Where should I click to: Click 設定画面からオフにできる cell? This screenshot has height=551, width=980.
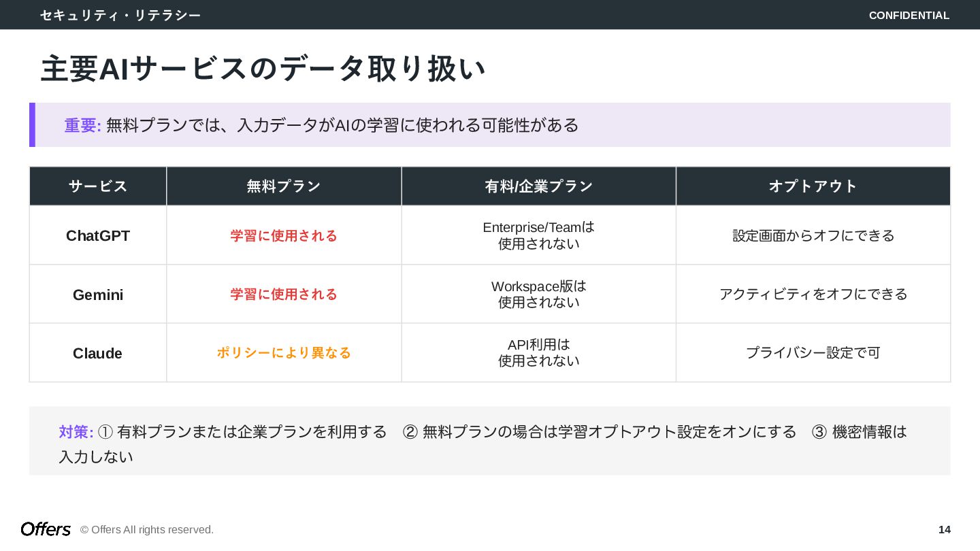coord(813,236)
